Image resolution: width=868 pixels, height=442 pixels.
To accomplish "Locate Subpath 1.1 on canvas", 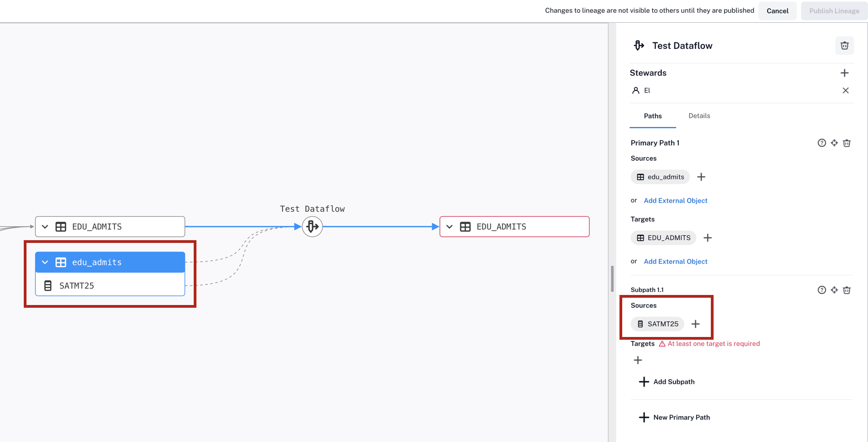I will click(834, 290).
